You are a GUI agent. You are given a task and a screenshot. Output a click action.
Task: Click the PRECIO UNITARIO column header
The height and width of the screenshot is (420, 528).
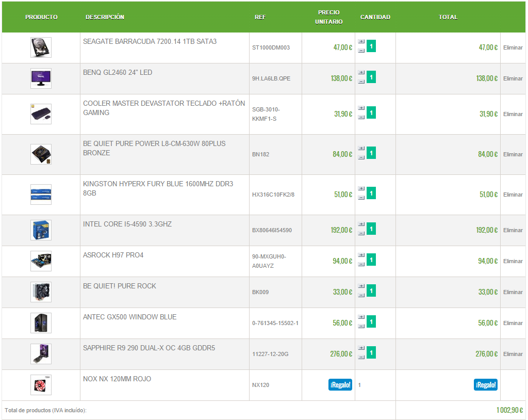point(328,17)
